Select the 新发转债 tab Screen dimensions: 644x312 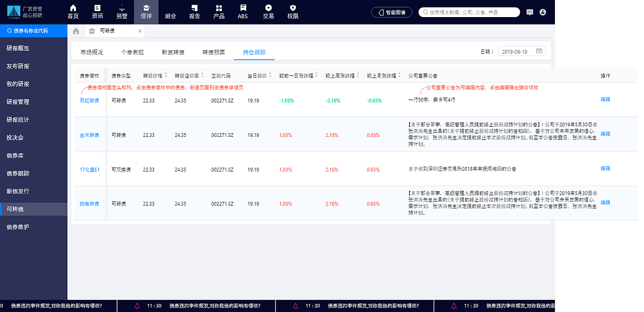coord(173,51)
